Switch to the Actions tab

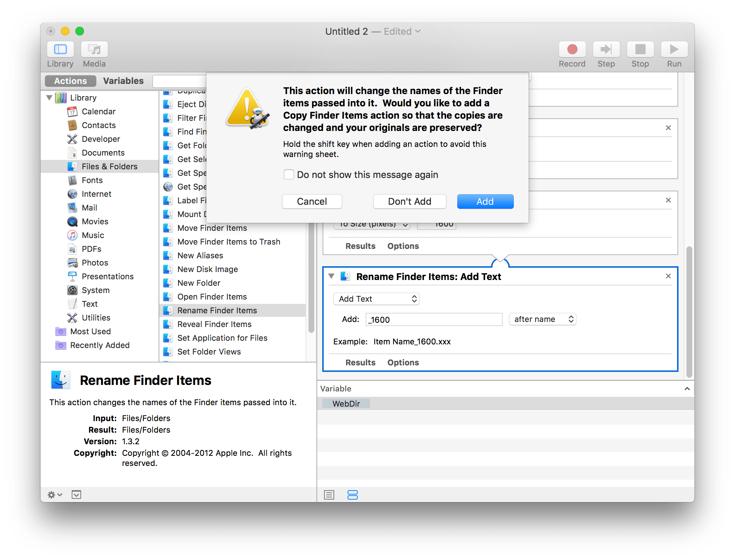tap(70, 81)
